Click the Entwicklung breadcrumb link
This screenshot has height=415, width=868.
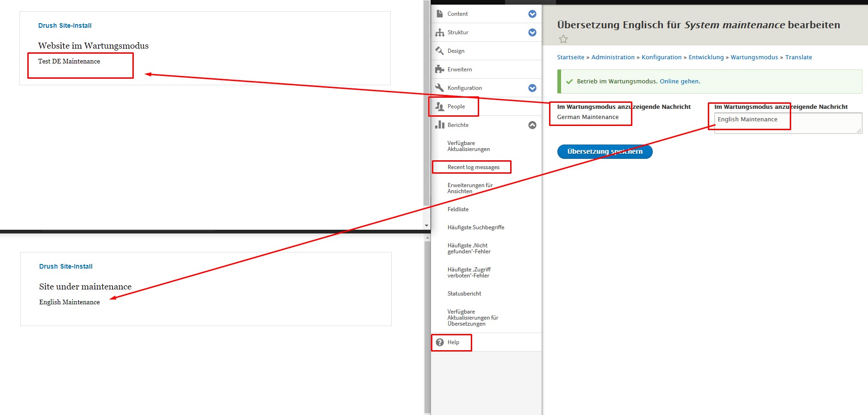click(706, 57)
